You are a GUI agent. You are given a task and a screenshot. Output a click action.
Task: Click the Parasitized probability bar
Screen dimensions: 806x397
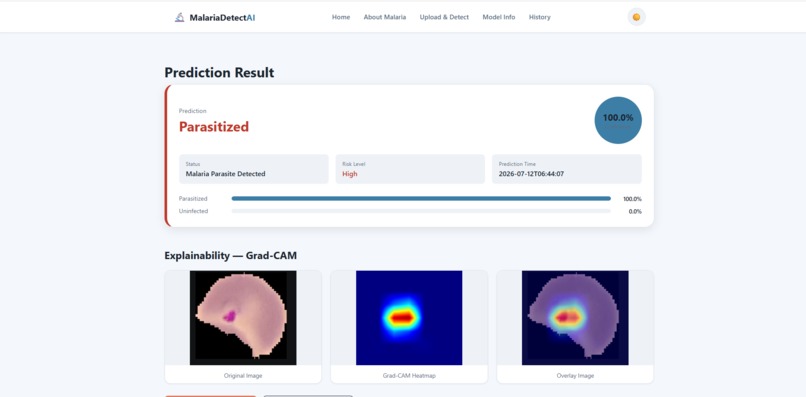[x=421, y=198]
